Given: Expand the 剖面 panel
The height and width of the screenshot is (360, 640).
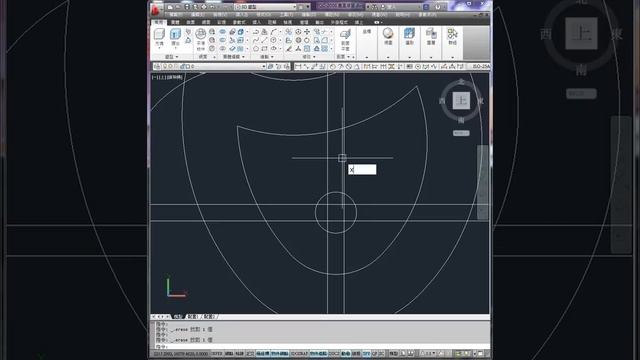Looking at the screenshot, I should pyautogui.click(x=344, y=57).
